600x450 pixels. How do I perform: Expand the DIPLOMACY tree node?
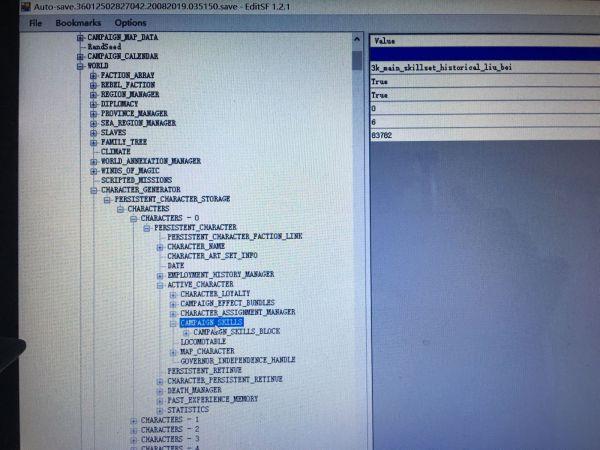click(x=93, y=103)
